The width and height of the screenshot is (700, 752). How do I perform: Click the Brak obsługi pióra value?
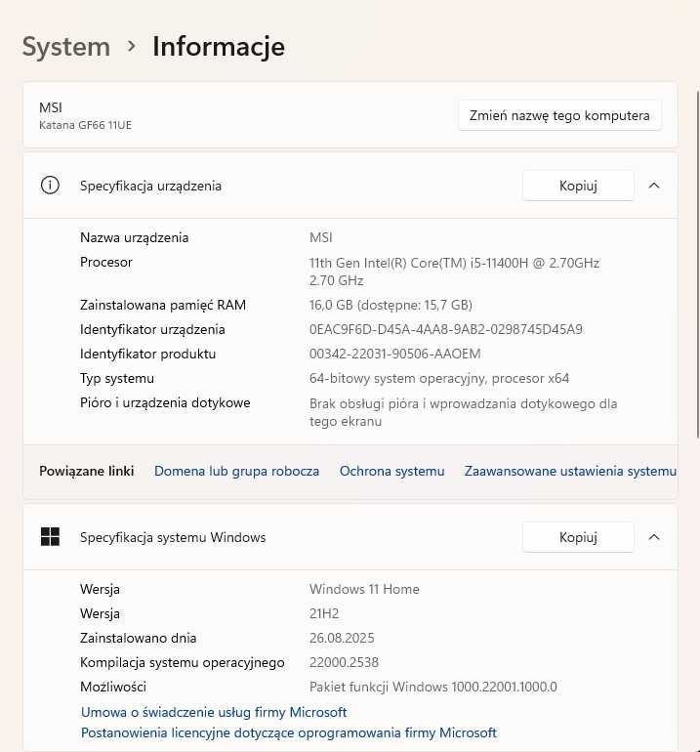click(x=463, y=412)
